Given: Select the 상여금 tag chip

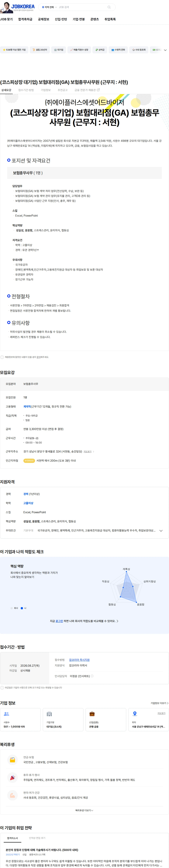Looking at the screenshot, I should (x=100, y=50).
